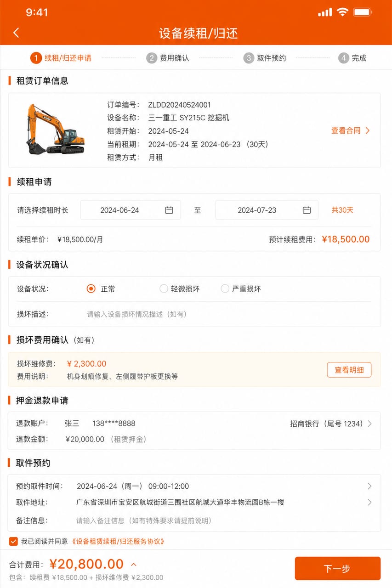
Task: Tap the cellular signal status icon
Action: pos(325,12)
